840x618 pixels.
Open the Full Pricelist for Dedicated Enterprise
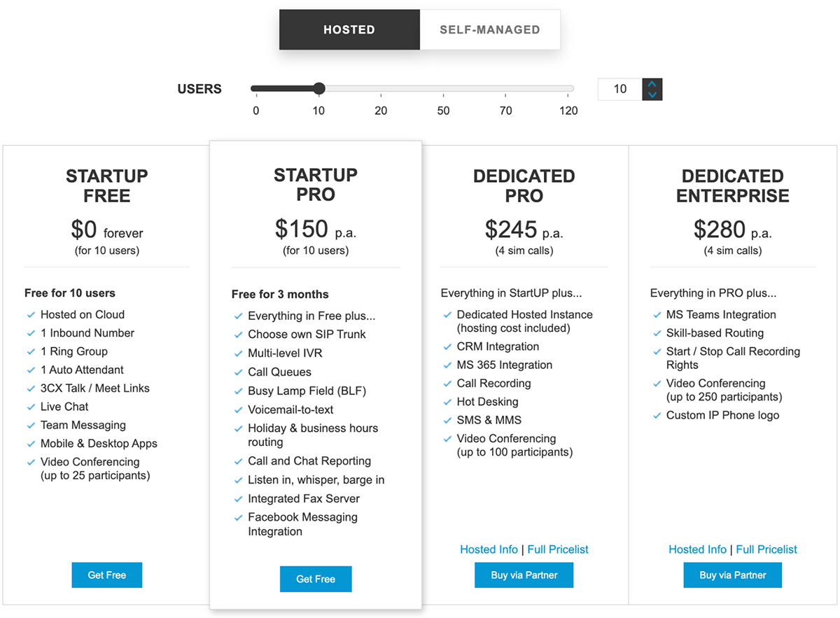coord(766,549)
